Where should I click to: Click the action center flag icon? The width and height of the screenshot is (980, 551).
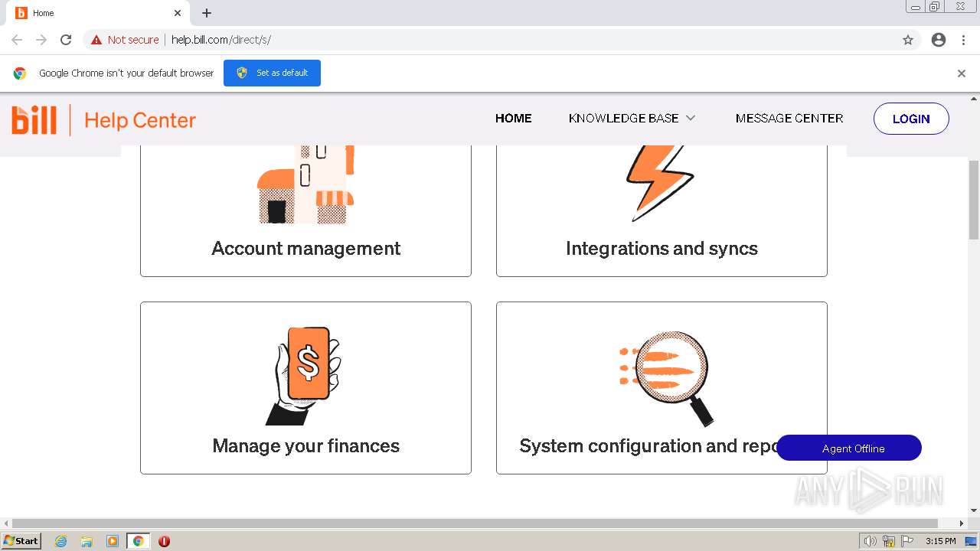[x=906, y=541]
